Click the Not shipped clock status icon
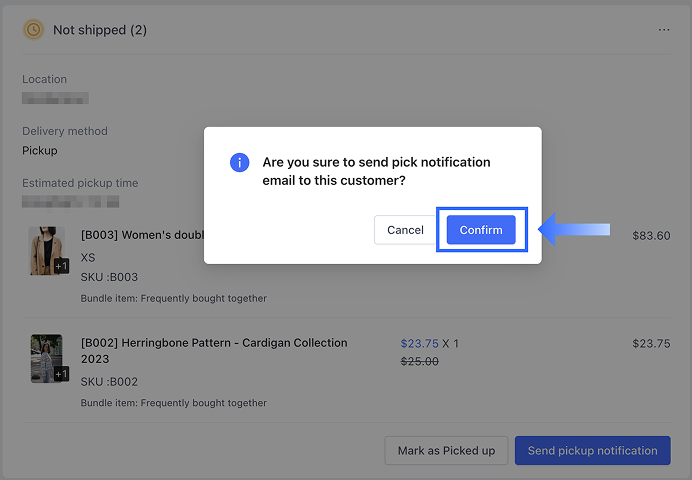This screenshot has width=692, height=480. 33,30
